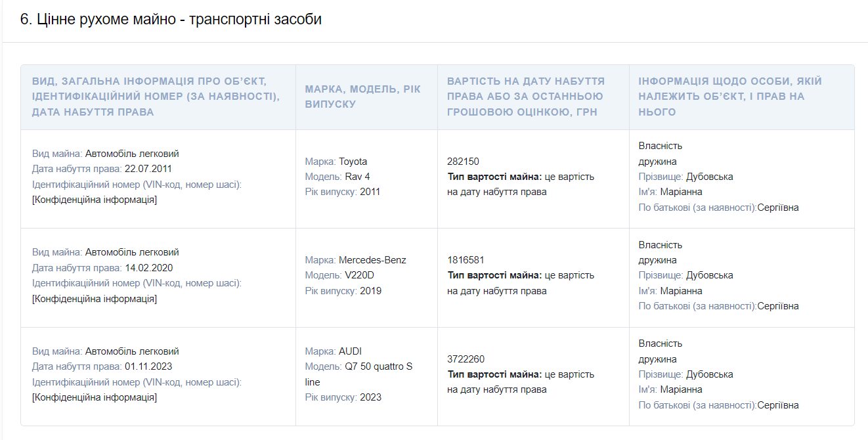
Task: Select the AUDI brand text
Action: click(350, 351)
